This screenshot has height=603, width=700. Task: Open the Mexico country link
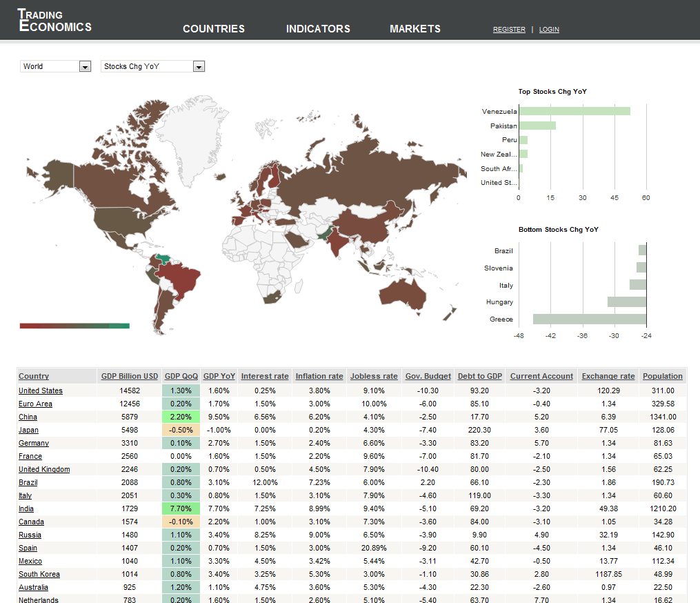(30, 561)
